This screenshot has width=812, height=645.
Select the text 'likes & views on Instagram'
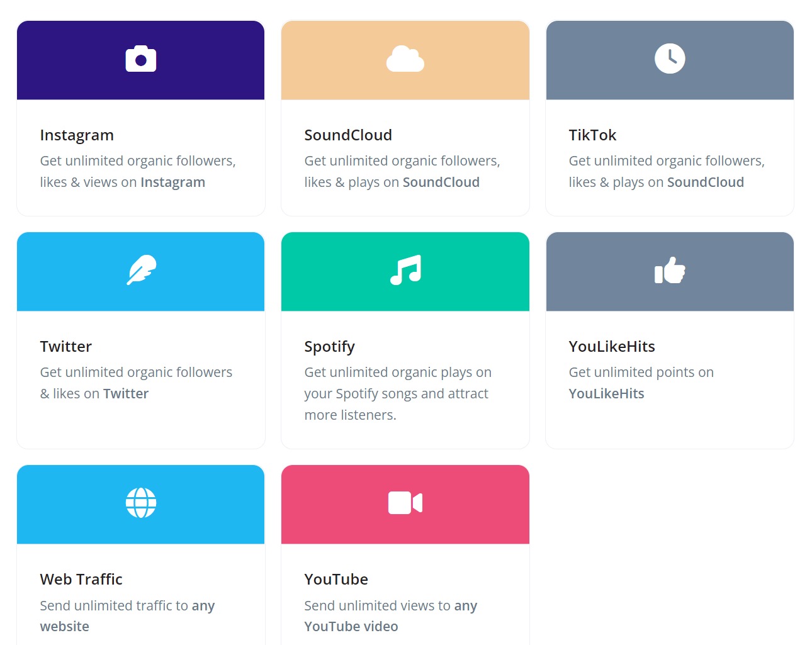pyautogui.click(x=123, y=182)
